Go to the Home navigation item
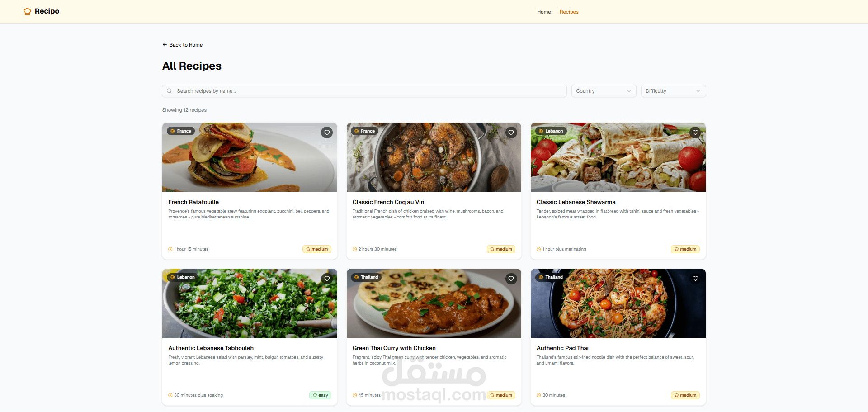The height and width of the screenshot is (412, 868). (544, 12)
